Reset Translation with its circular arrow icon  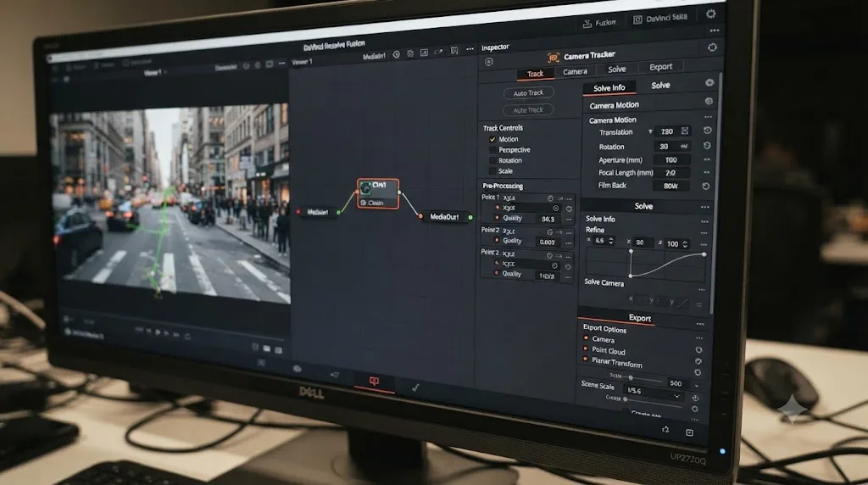(x=707, y=131)
